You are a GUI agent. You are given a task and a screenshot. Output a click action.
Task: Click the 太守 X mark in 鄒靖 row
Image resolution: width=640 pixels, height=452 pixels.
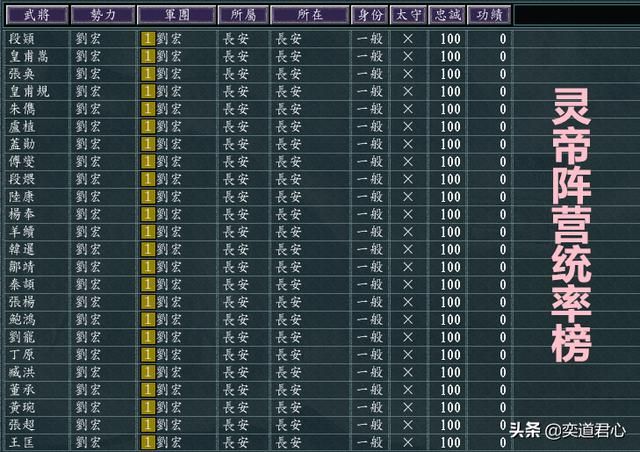[408, 267]
